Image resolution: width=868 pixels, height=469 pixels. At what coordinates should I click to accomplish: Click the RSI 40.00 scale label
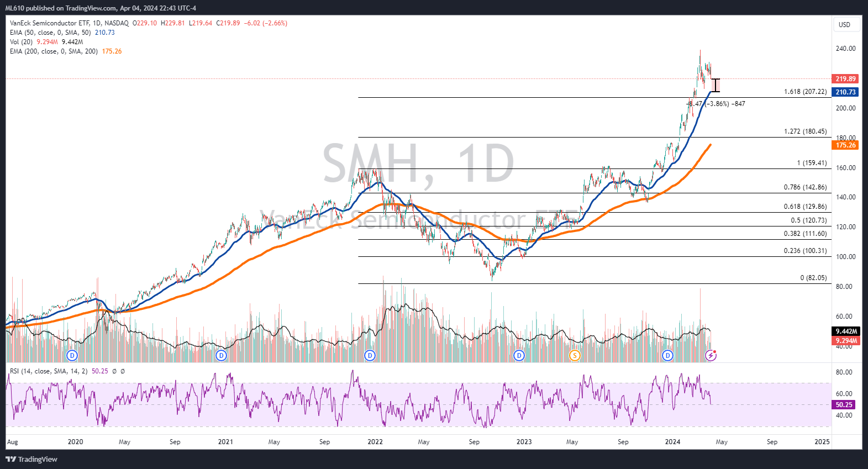[844, 415]
